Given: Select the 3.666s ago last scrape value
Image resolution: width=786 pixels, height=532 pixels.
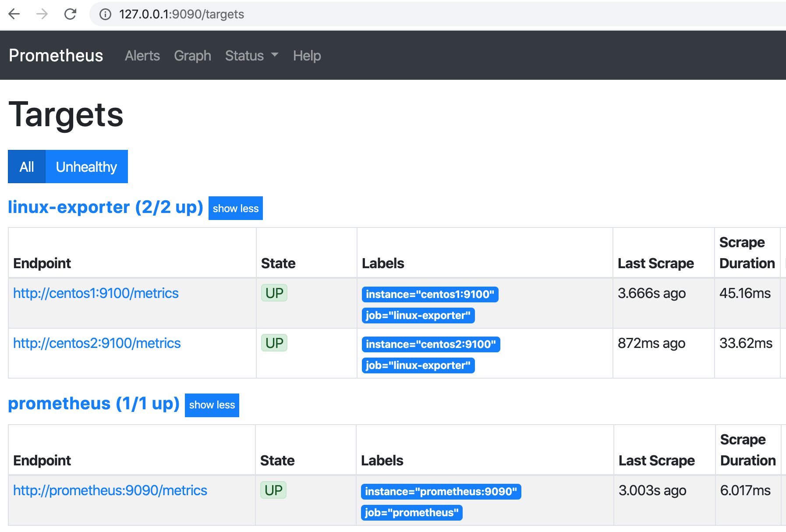Looking at the screenshot, I should coord(651,293).
